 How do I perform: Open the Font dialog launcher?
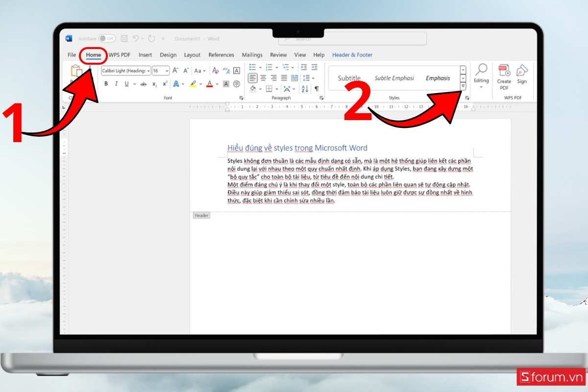(x=241, y=98)
